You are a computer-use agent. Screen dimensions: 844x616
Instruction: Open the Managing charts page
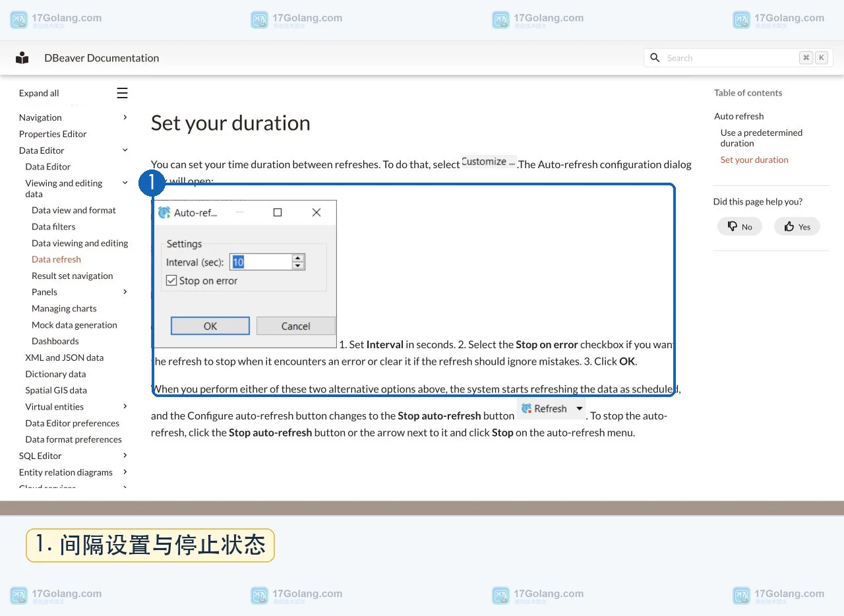64,308
